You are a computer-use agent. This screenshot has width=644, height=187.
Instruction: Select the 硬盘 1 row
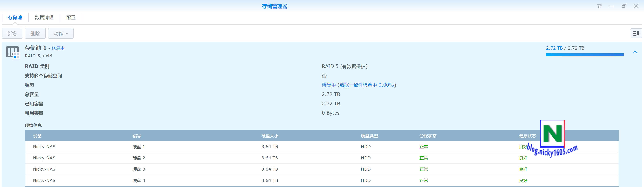click(322, 147)
